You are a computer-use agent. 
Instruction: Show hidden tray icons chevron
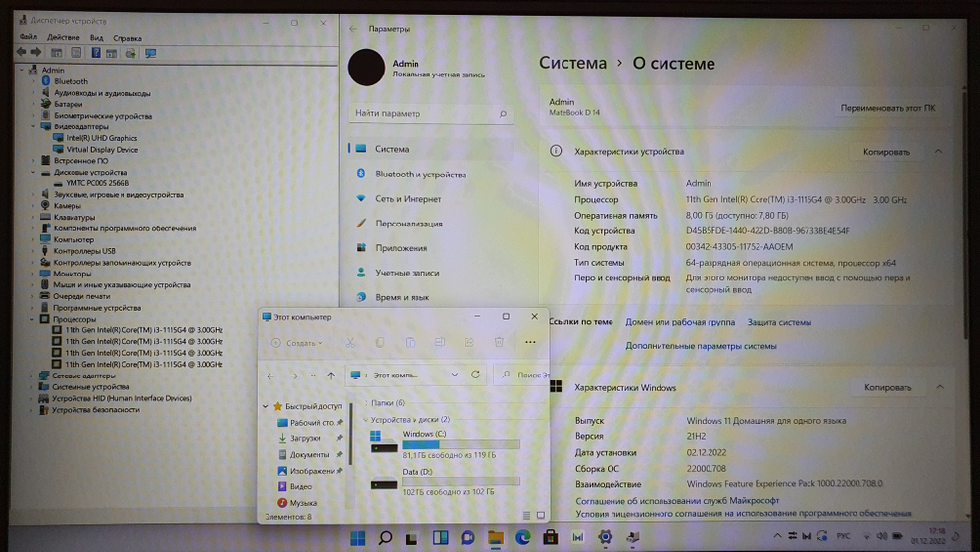point(777,536)
